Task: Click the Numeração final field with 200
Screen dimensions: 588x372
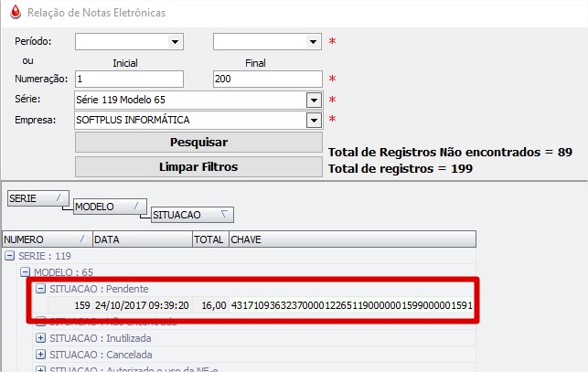Action: pos(268,80)
